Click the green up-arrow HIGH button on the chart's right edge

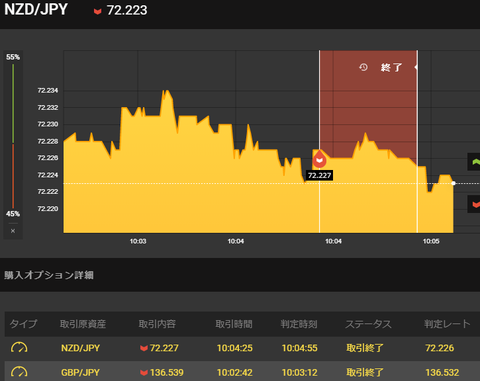point(474,162)
